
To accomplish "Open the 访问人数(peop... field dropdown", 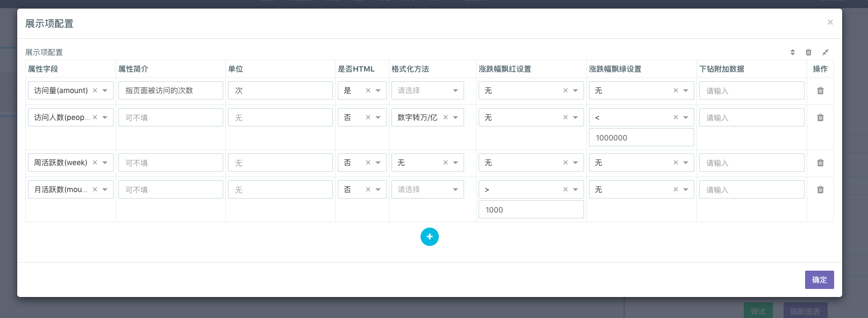I will (105, 117).
